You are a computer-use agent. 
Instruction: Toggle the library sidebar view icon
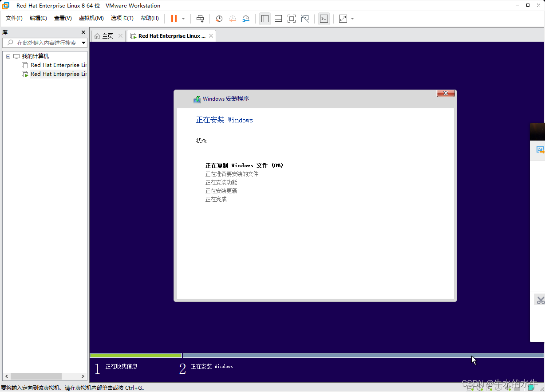265,19
